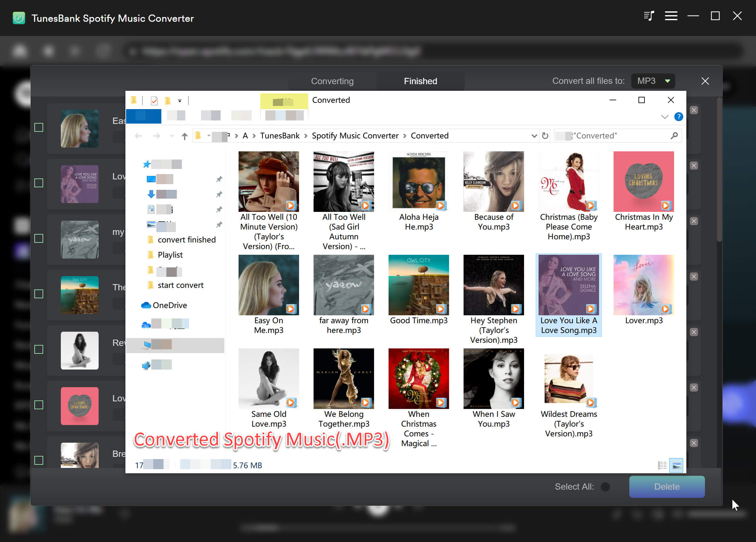Viewport: 756px width, 542px height.
Task: Close the conversion panel with the X
Action: pyautogui.click(x=705, y=81)
